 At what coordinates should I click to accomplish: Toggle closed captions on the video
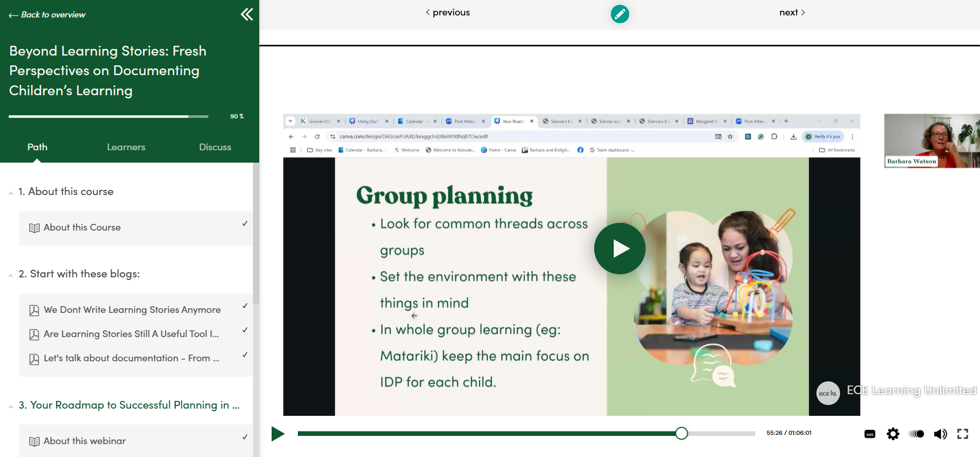pyautogui.click(x=870, y=434)
